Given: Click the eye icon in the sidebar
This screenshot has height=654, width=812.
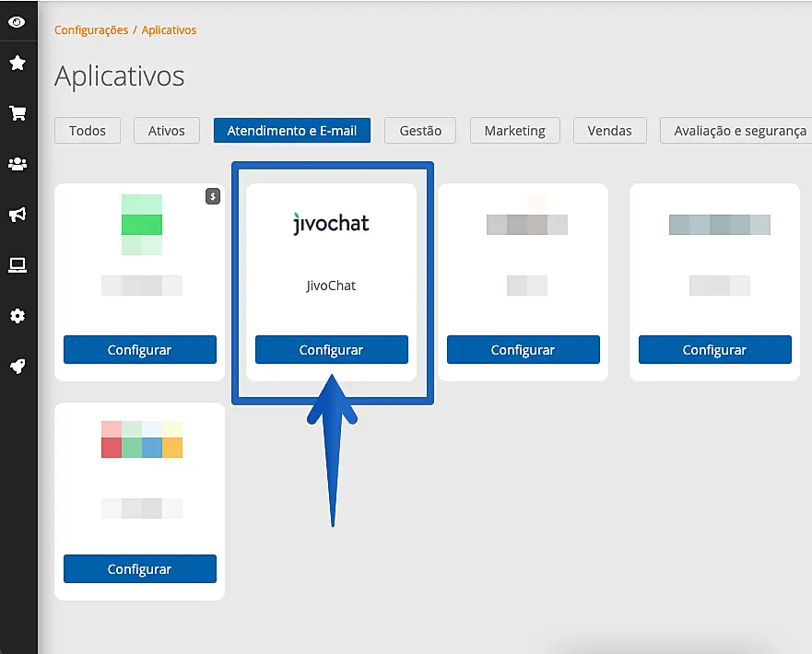Looking at the screenshot, I should (17, 21).
